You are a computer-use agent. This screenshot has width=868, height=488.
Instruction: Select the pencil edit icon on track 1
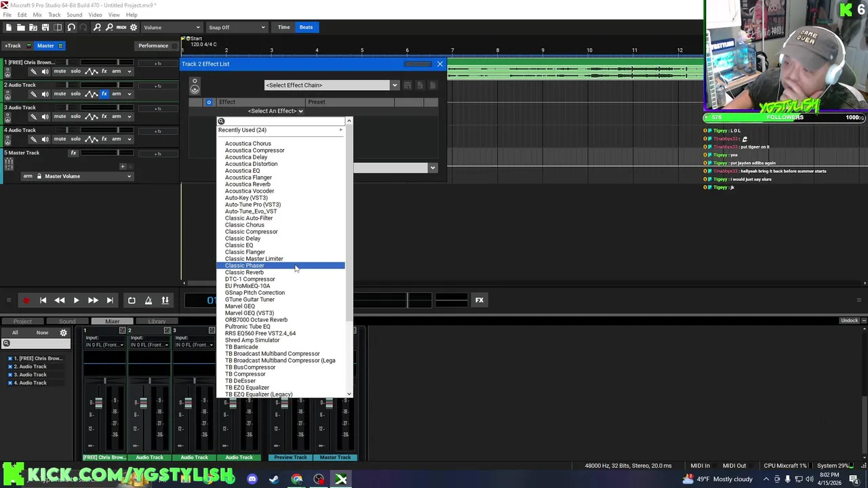point(33,71)
